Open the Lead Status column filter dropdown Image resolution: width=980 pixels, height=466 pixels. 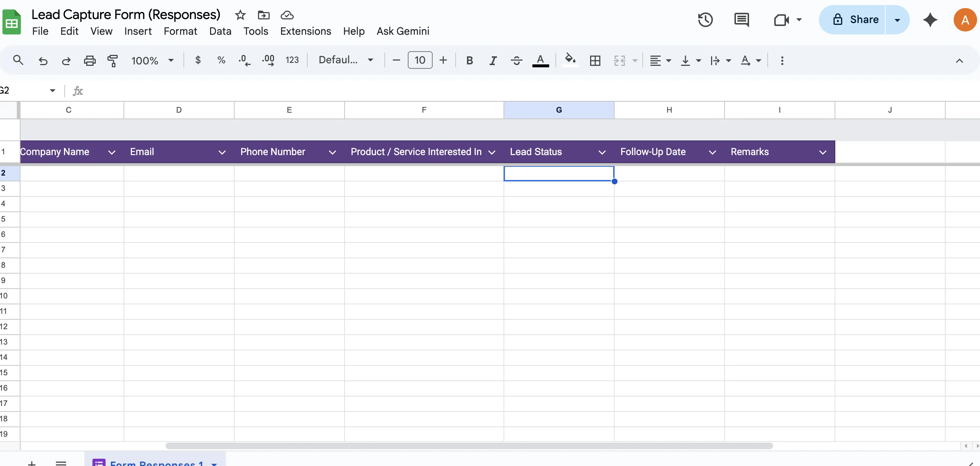pos(601,152)
